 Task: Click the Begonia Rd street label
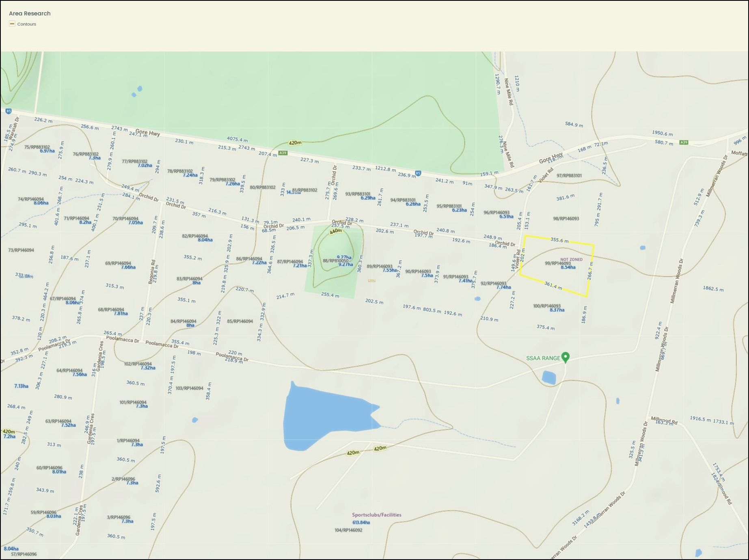(153, 272)
